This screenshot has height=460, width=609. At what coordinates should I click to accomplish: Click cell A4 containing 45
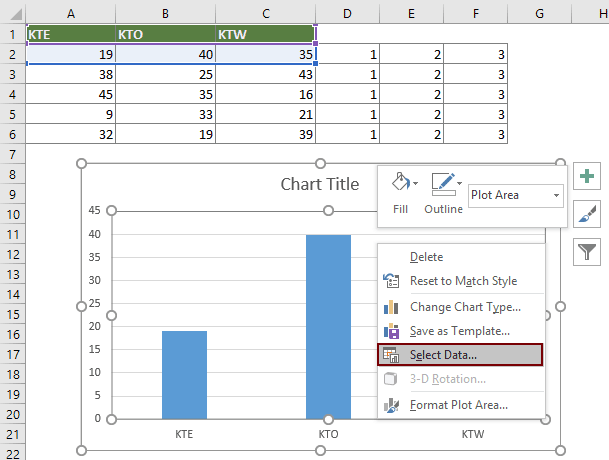[x=71, y=94]
